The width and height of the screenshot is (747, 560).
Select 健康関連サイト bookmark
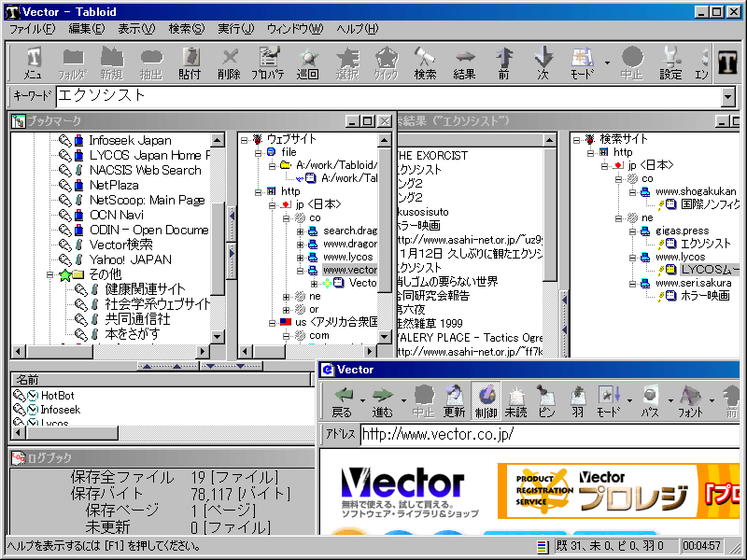tap(145, 289)
